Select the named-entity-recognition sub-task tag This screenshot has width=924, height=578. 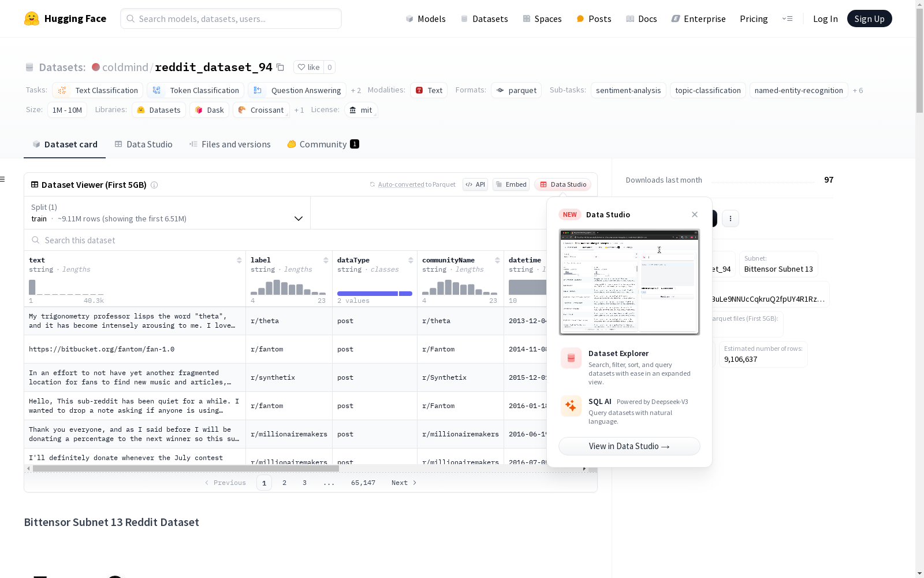point(799,90)
